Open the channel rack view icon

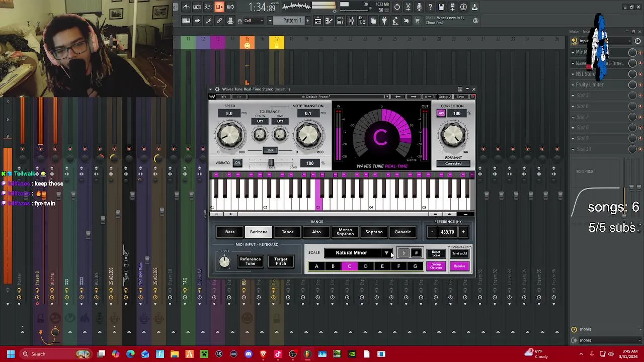click(x=340, y=21)
